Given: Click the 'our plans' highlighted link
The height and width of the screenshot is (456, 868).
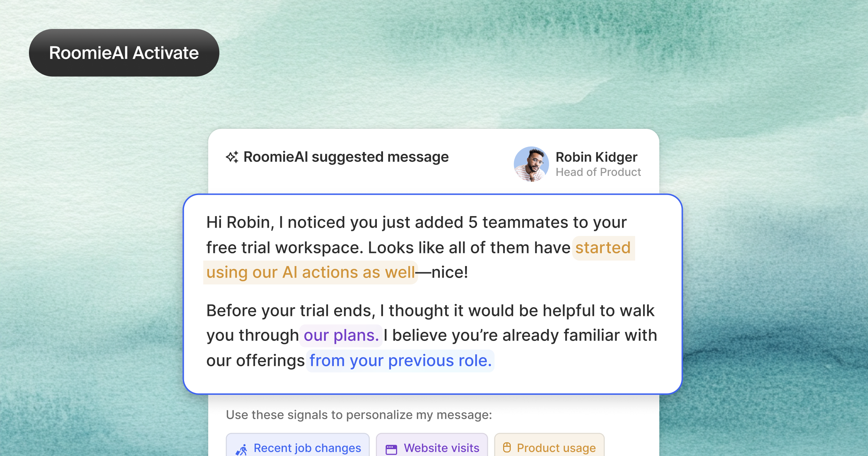Looking at the screenshot, I should click(340, 335).
